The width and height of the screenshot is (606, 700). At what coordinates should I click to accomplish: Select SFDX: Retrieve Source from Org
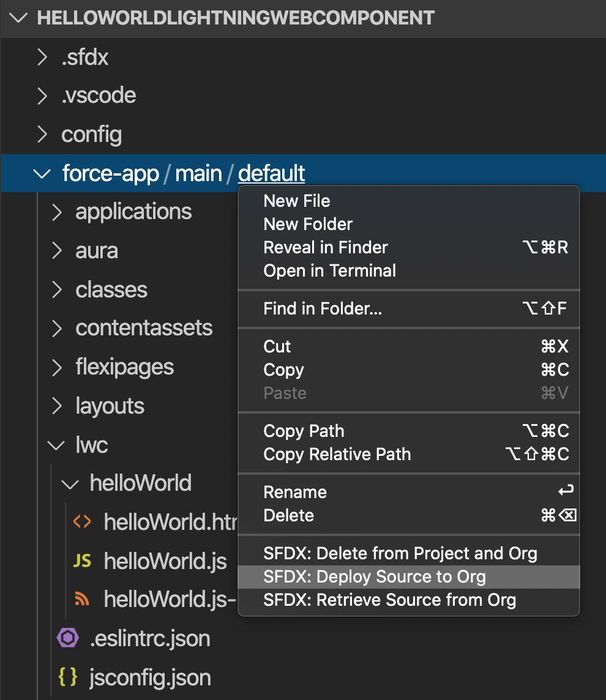pos(389,600)
